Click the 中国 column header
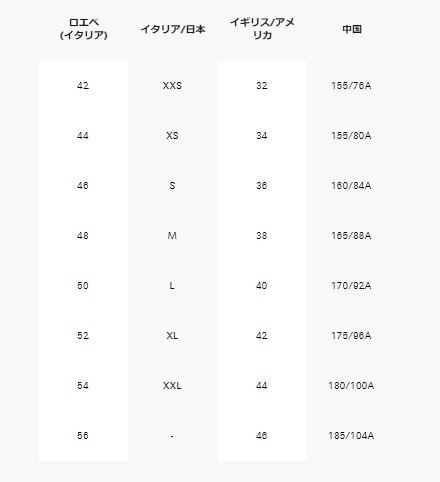Image resolution: width=440 pixels, height=482 pixels. (352, 29)
